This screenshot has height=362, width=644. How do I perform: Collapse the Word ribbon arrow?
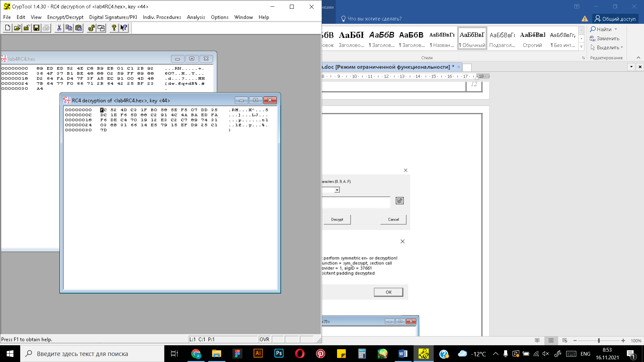[638, 58]
